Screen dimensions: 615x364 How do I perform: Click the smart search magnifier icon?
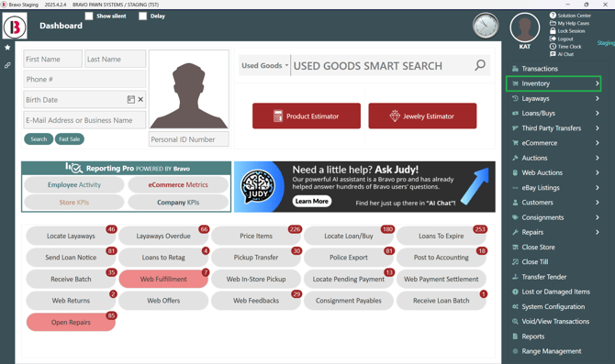pos(480,65)
